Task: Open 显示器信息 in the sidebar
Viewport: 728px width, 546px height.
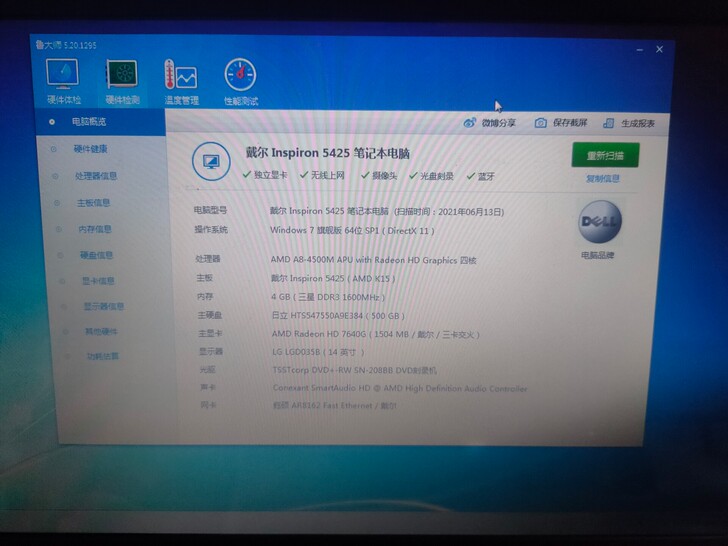Action: pos(104,306)
